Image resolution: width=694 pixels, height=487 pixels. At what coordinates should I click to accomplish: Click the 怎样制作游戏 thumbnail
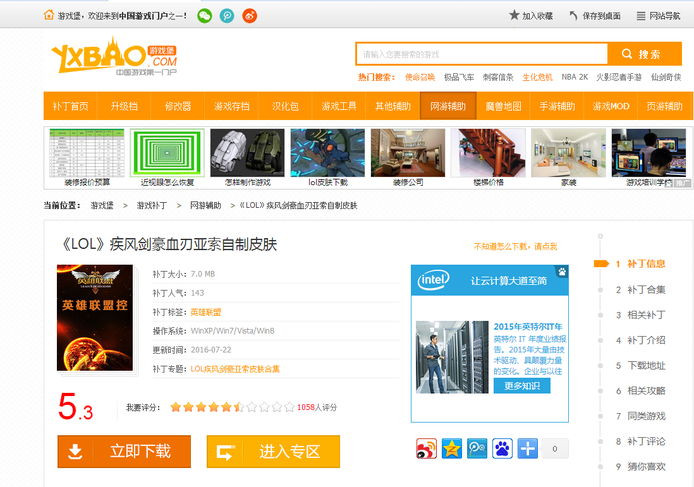coord(247,153)
